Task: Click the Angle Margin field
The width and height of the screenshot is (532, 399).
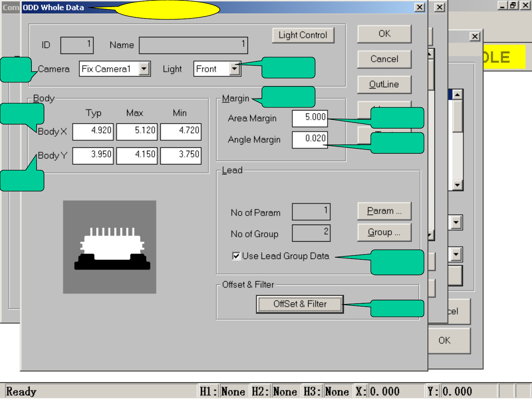Action: click(x=310, y=140)
